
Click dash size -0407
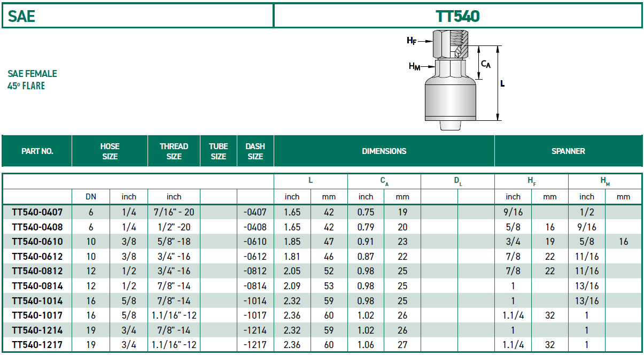pyautogui.click(x=255, y=212)
